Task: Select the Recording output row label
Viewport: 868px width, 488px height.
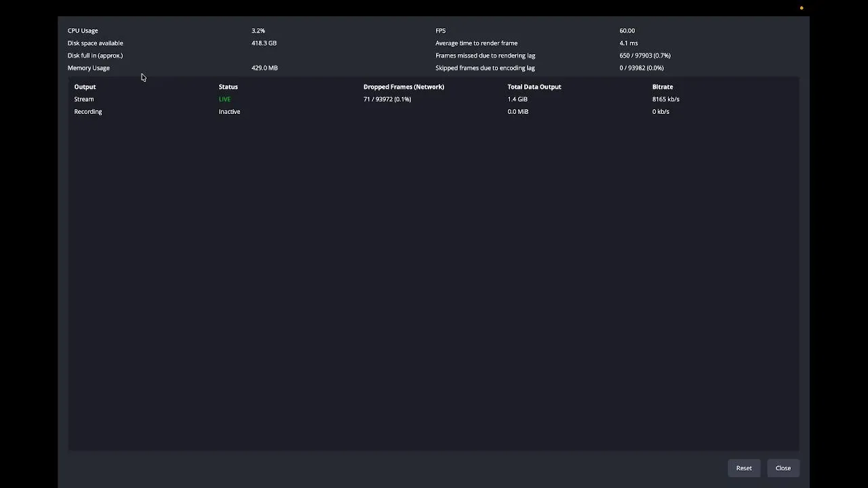Action: (x=88, y=112)
